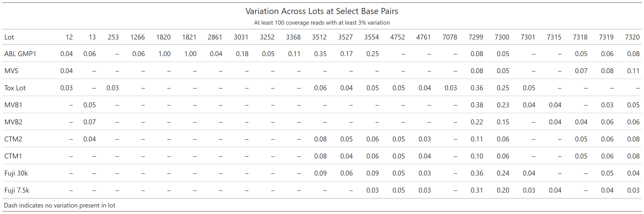
Task: Click the 0.22 value in MVB2 row
Action: point(477,122)
